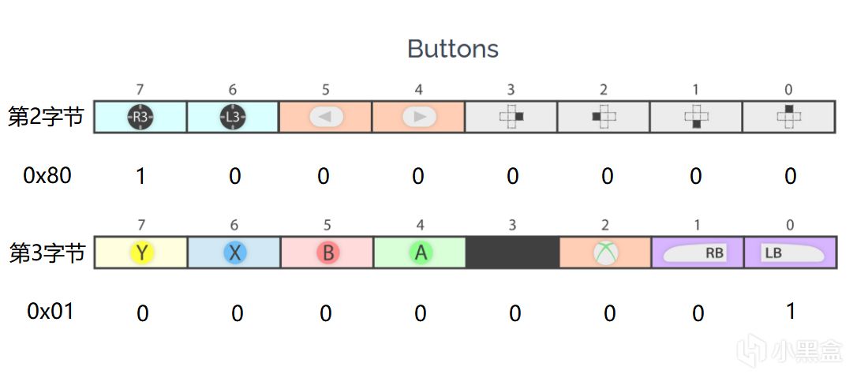Select the D-pad right icon
The height and width of the screenshot is (378, 868).
coord(511,118)
